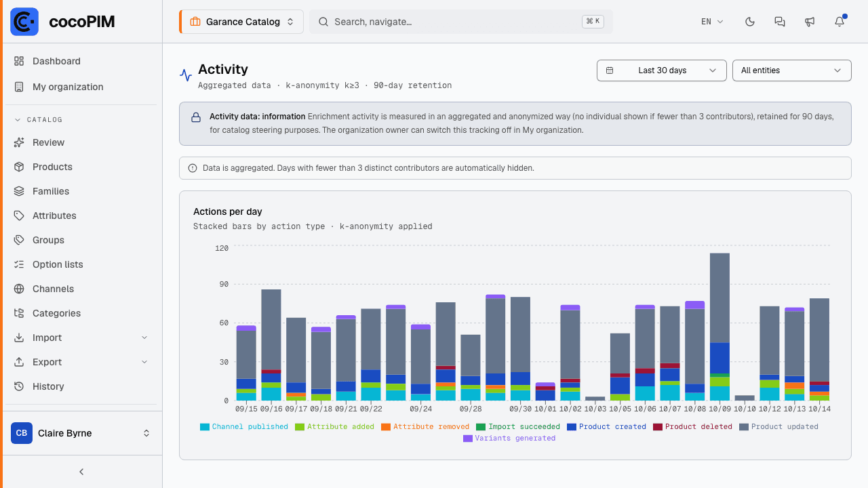Open Claire Byrne account menu
This screenshot has width=868, height=488.
pos(81,433)
